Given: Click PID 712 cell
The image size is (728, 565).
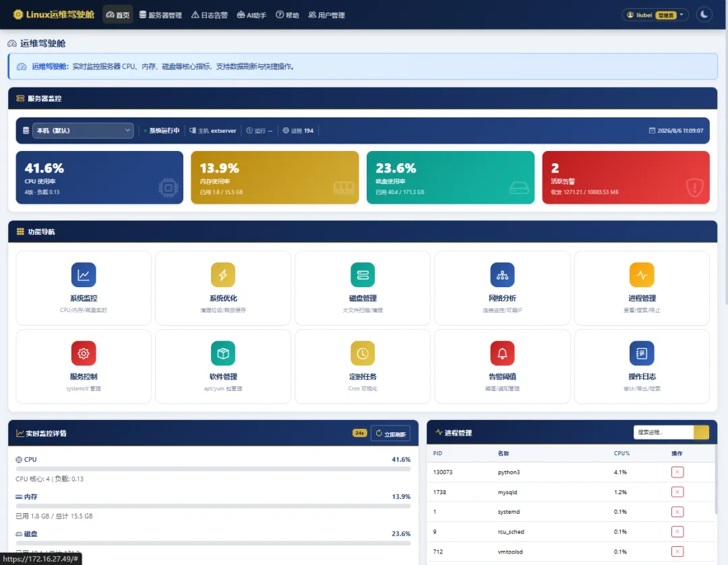Looking at the screenshot, I should [438, 552].
